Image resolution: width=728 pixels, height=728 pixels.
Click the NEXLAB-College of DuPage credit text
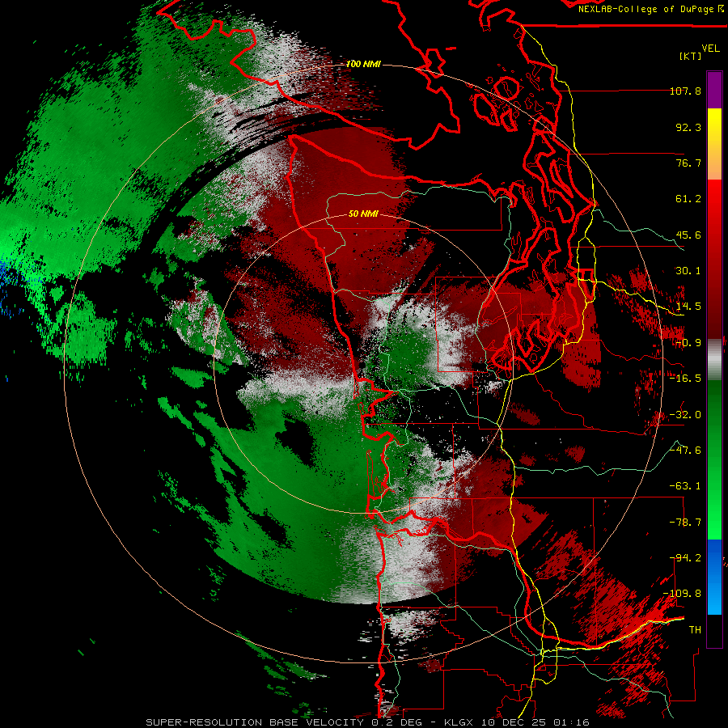tap(645, 9)
